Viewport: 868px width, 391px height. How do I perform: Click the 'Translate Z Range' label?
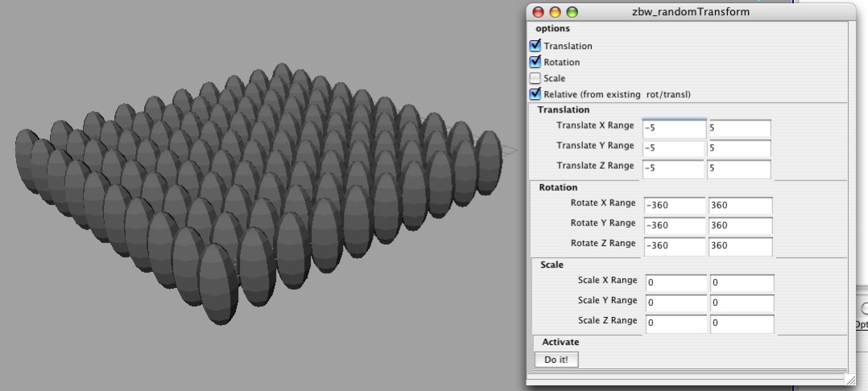point(595,166)
